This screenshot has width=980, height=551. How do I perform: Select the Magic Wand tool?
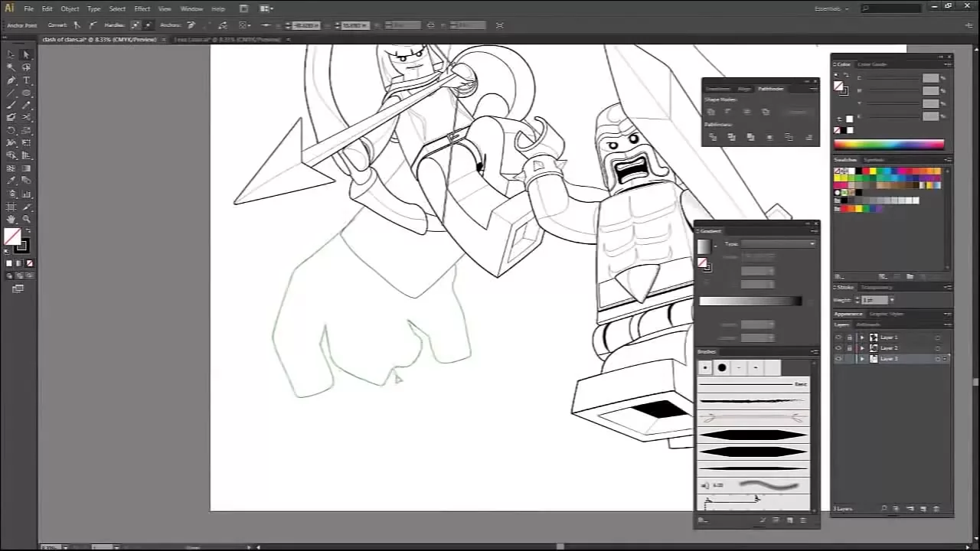tap(11, 67)
